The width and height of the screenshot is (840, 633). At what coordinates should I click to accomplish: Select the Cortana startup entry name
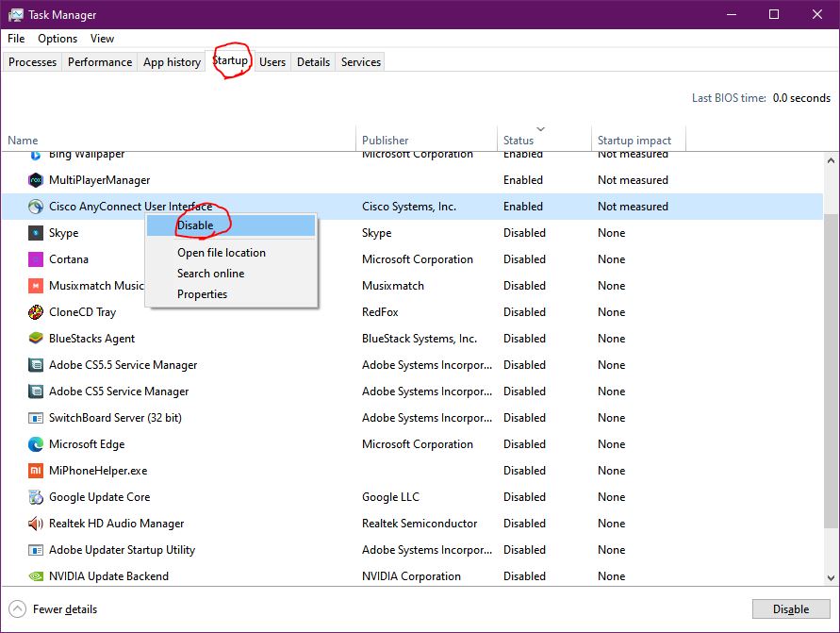(x=69, y=259)
